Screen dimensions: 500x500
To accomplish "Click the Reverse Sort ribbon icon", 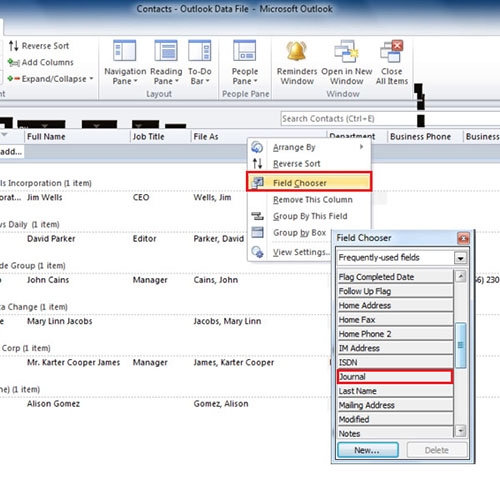I will 13,46.
